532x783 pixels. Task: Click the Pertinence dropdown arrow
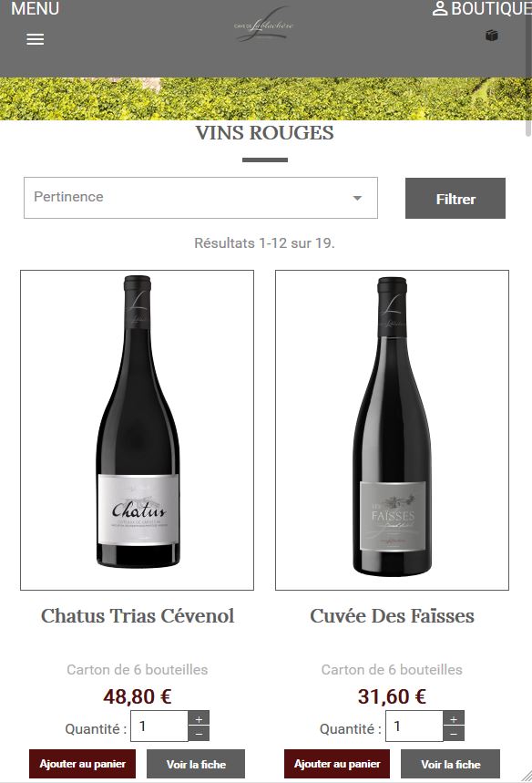point(357,198)
